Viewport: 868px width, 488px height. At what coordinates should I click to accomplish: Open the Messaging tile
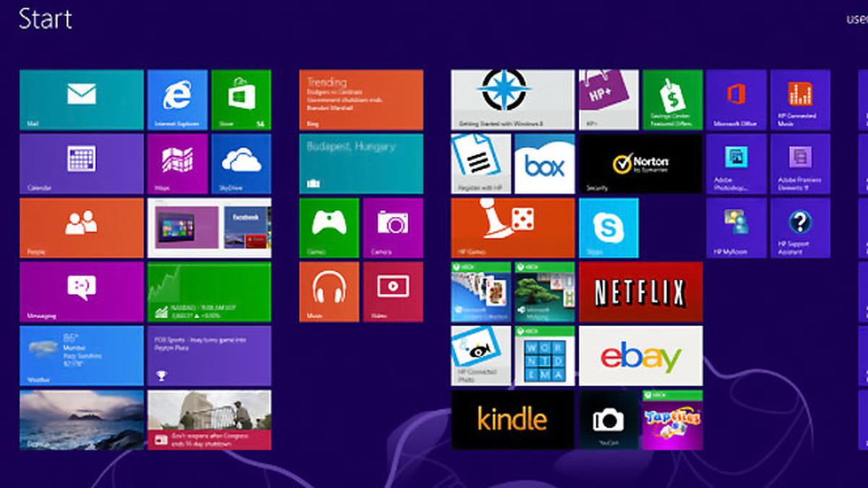(x=82, y=291)
